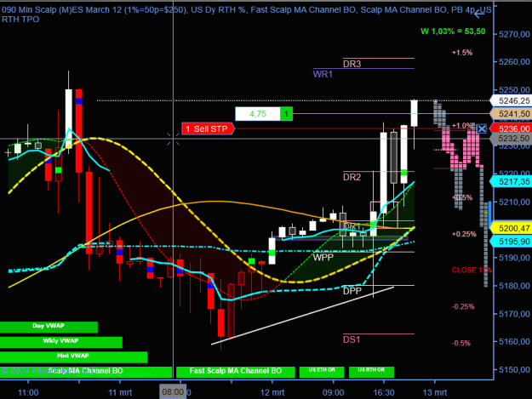The image size is (532, 399).
Task: Click the chart title indicator text
Action: (246, 14)
